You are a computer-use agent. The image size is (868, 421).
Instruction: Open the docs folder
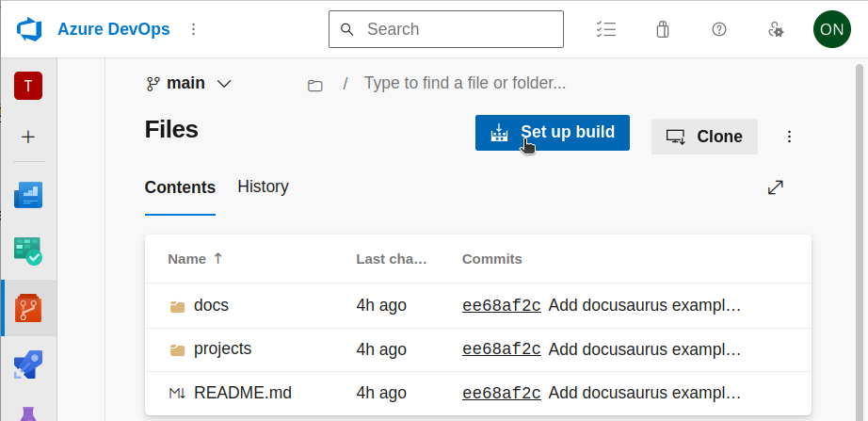point(211,305)
